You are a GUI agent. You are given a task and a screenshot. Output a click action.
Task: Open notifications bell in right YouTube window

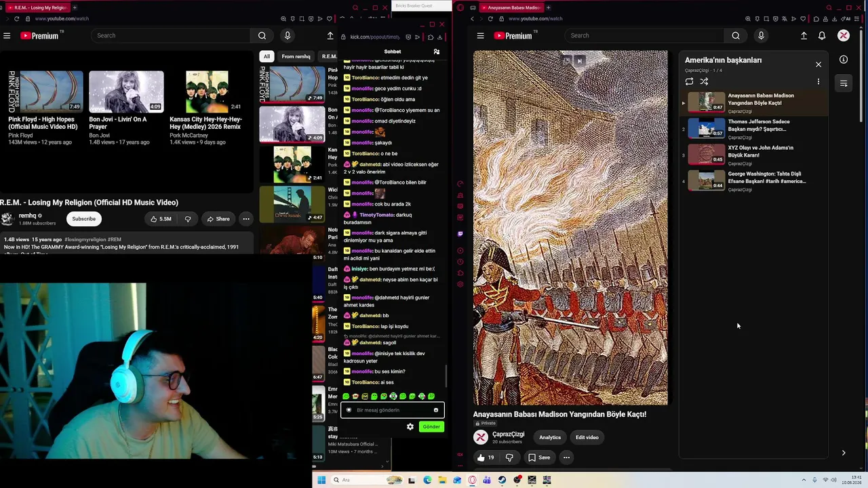tap(822, 35)
